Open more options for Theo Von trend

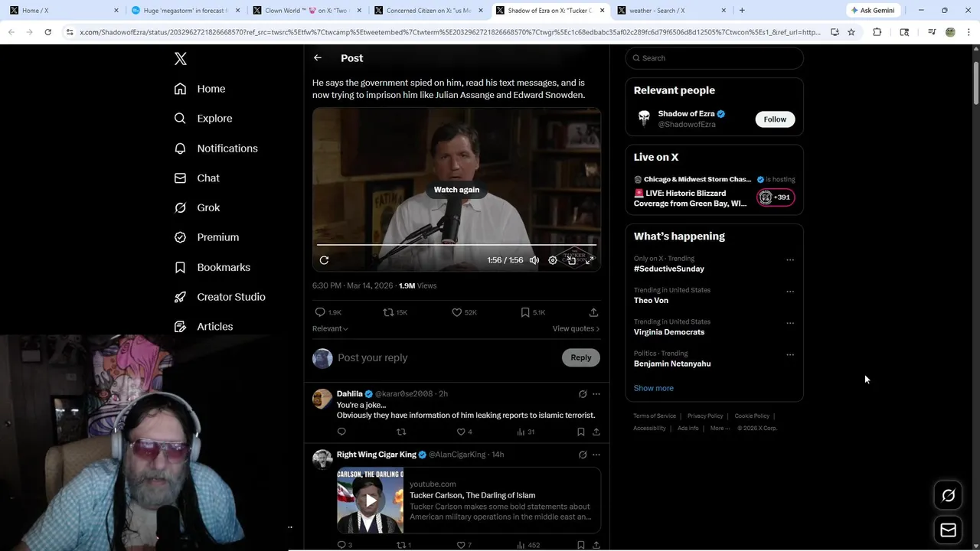790,292
